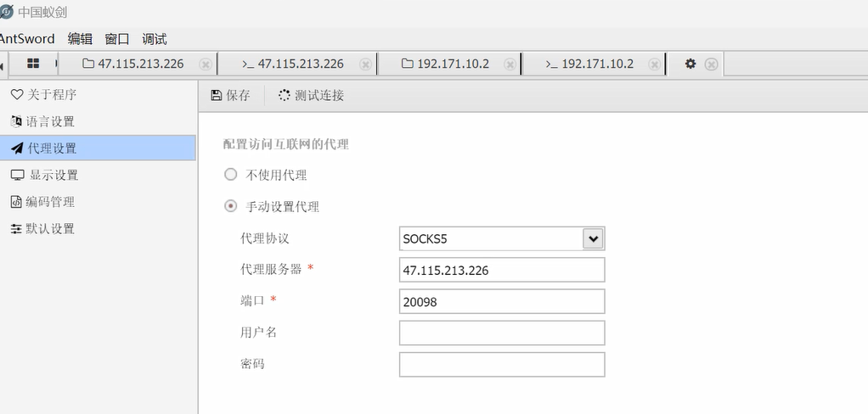This screenshot has width=868, height=414.
Task: Open the AntSword menu
Action: 27,39
